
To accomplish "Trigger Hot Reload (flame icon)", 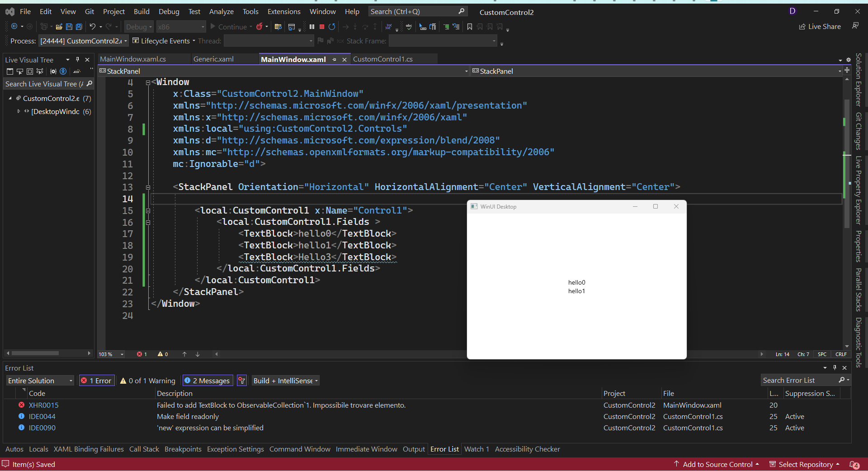I will click(260, 27).
